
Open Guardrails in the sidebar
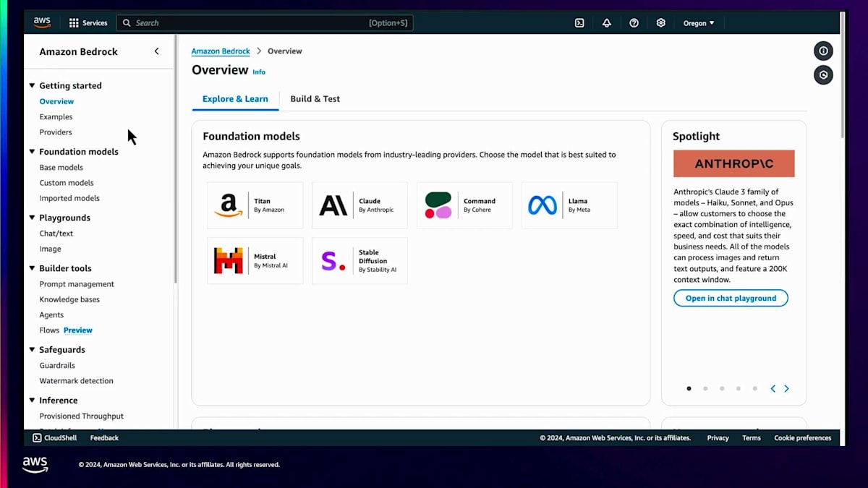pos(57,366)
